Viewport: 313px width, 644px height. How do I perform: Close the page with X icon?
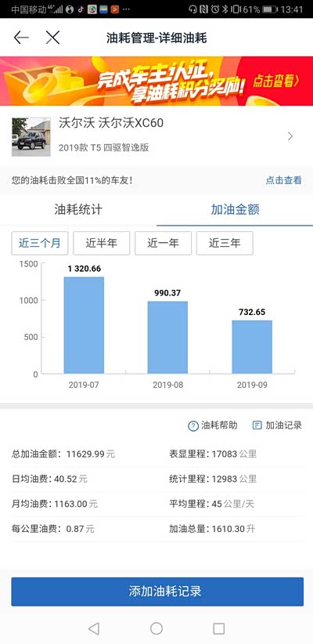coord(53,38)
